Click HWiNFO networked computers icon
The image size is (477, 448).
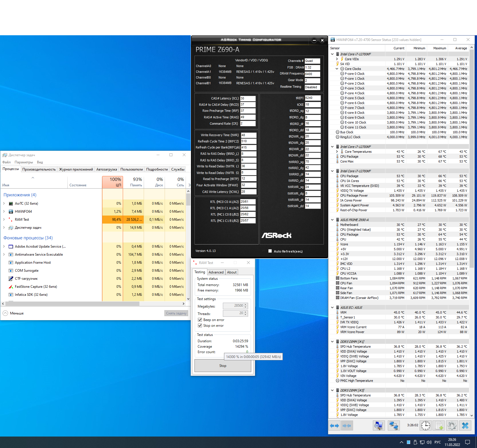pos(394,426)
